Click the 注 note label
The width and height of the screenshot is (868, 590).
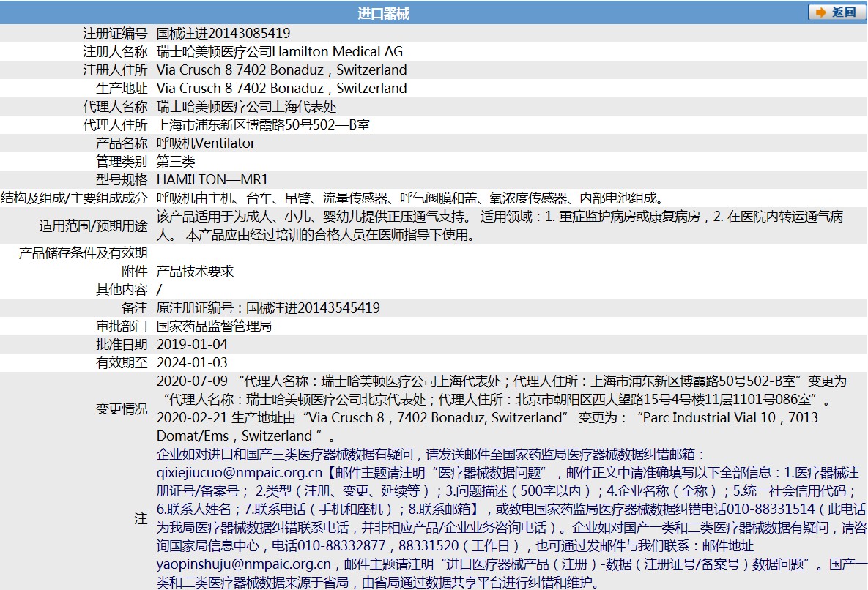pos(141,518)
